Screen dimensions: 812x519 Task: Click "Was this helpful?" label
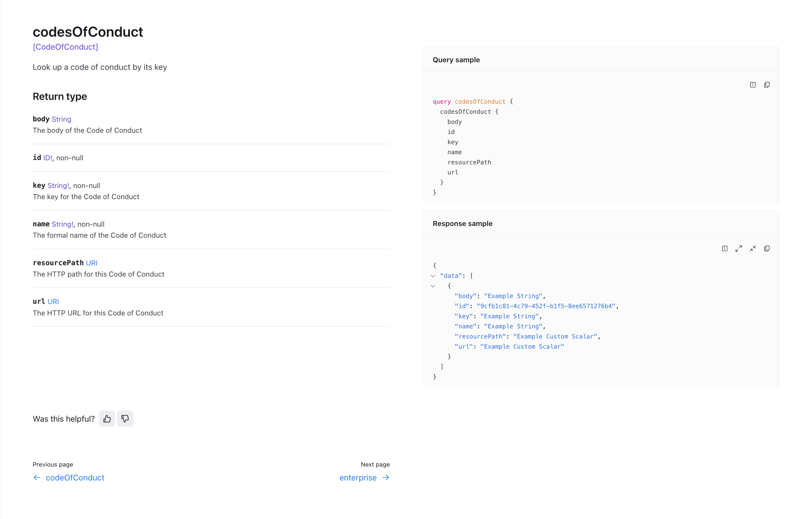click(64, 419)
